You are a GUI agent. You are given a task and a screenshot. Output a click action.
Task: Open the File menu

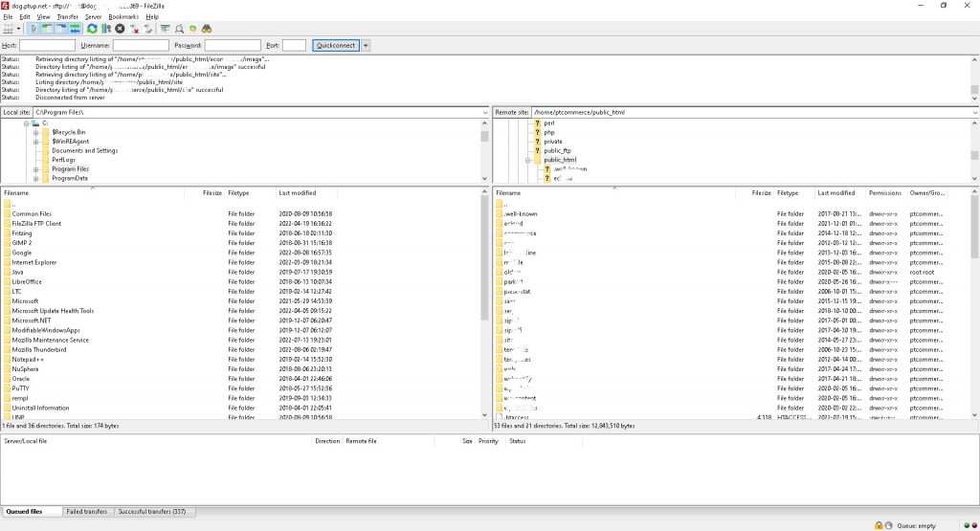pos(8,17)
